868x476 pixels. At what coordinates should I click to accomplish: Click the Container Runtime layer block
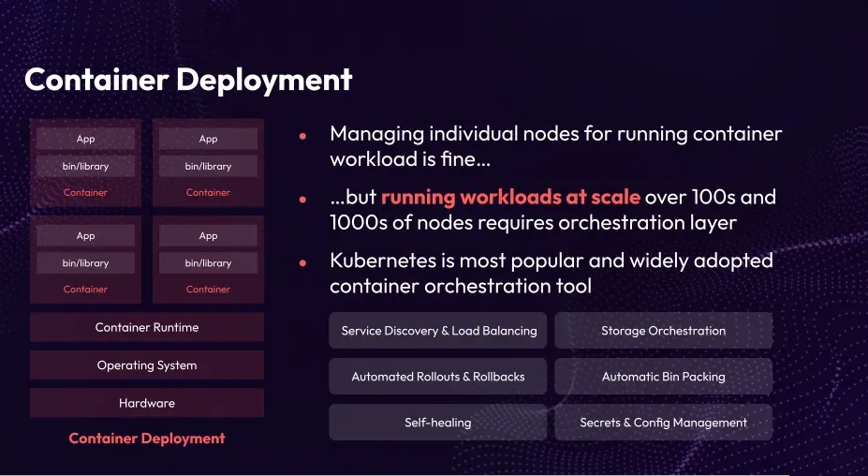(147, 327)
